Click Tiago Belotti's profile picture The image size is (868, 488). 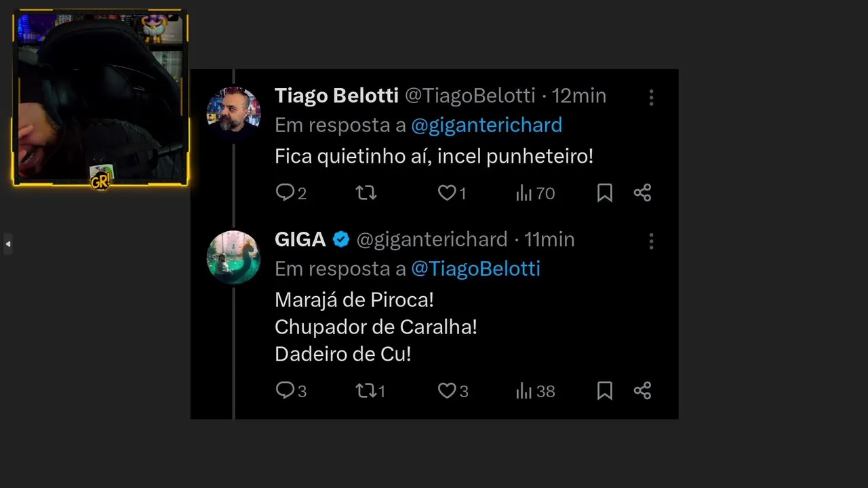pos(233,113)
